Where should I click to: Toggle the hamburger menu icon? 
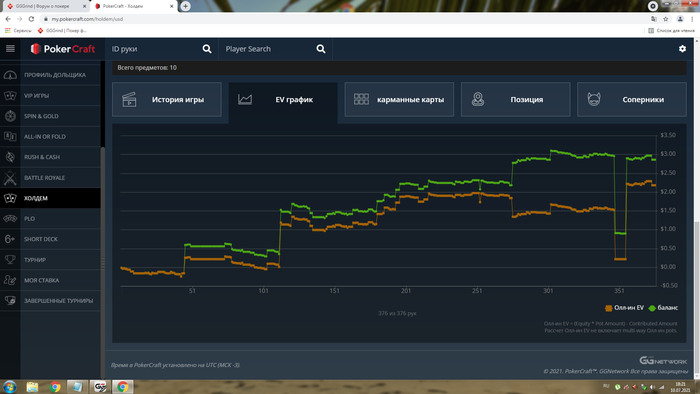click(x=10, y=49)
